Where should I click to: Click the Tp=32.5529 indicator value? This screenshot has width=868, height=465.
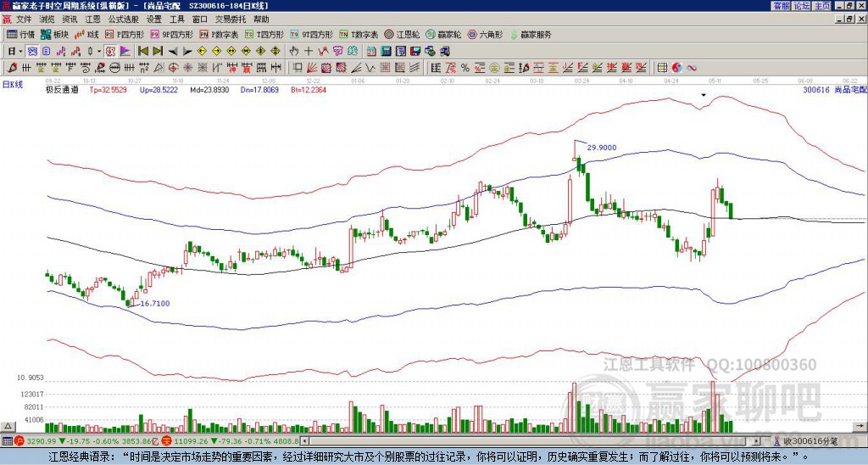point(108,89)
